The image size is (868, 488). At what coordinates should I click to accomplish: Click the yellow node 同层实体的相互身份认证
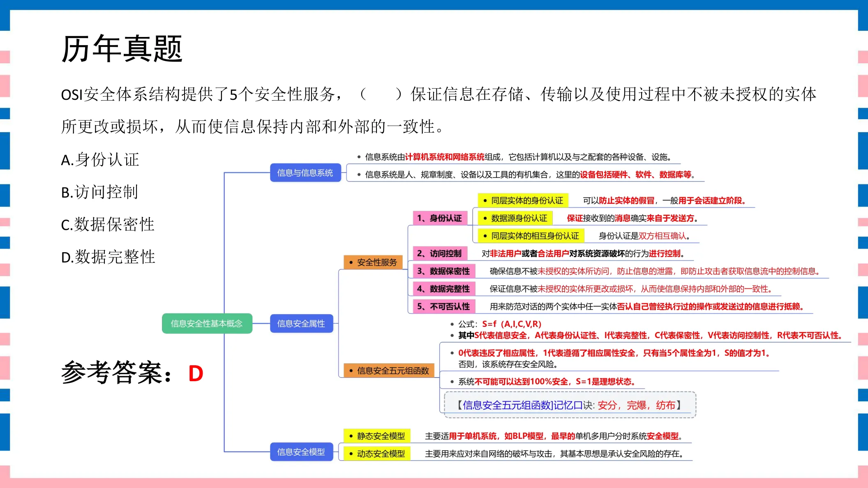click(x=531, y=236)
